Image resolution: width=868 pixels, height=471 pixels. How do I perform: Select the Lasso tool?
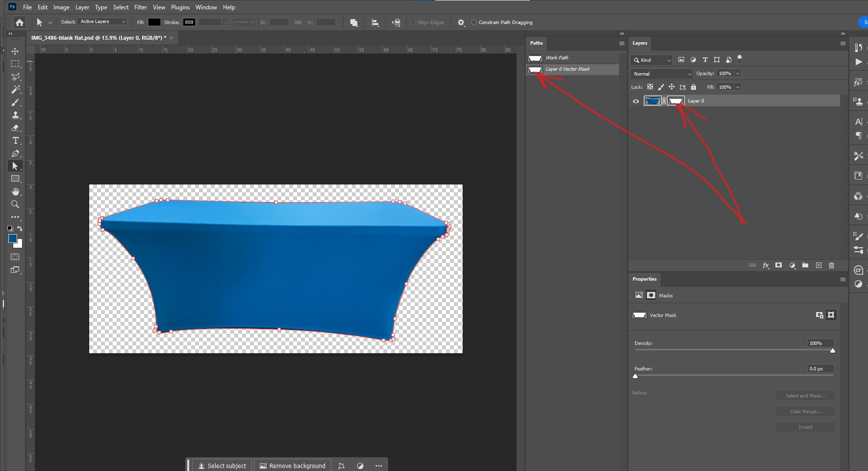[15, 77]
